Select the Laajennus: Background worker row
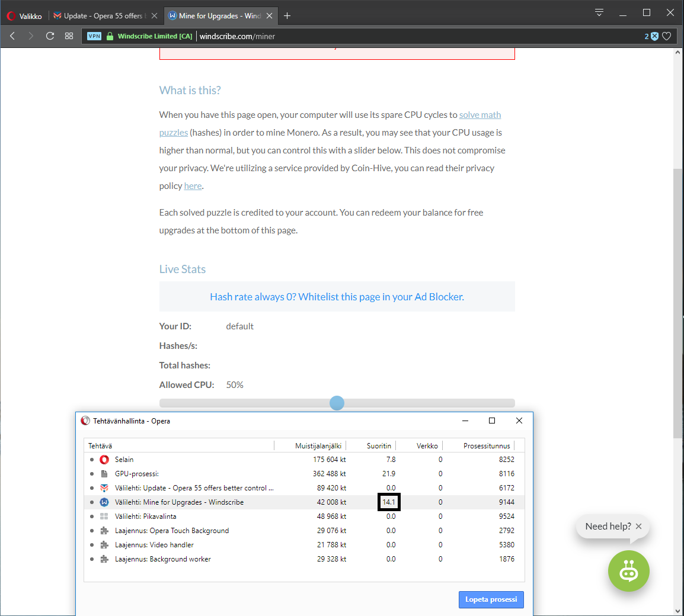Image resolution: width=684 pixels, height=616 pixels. (x=304, y=559)
